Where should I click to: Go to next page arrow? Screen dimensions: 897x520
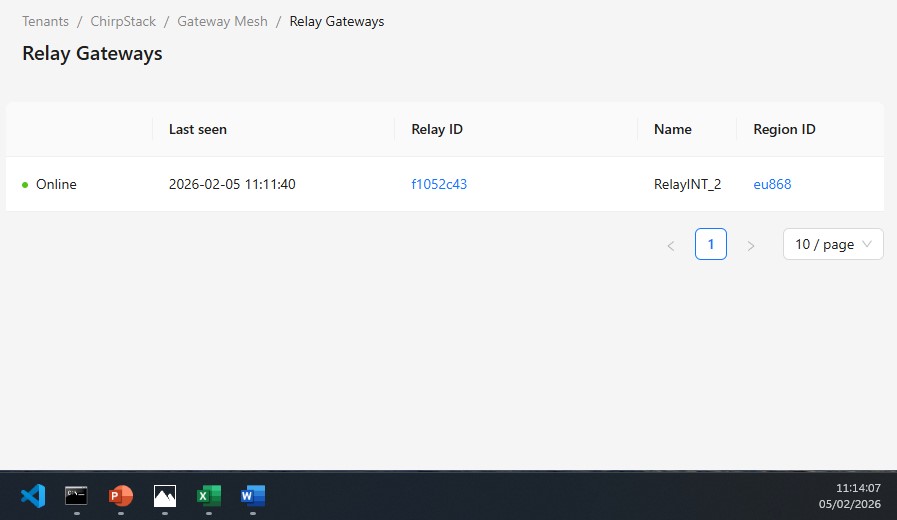coord(751,245)
